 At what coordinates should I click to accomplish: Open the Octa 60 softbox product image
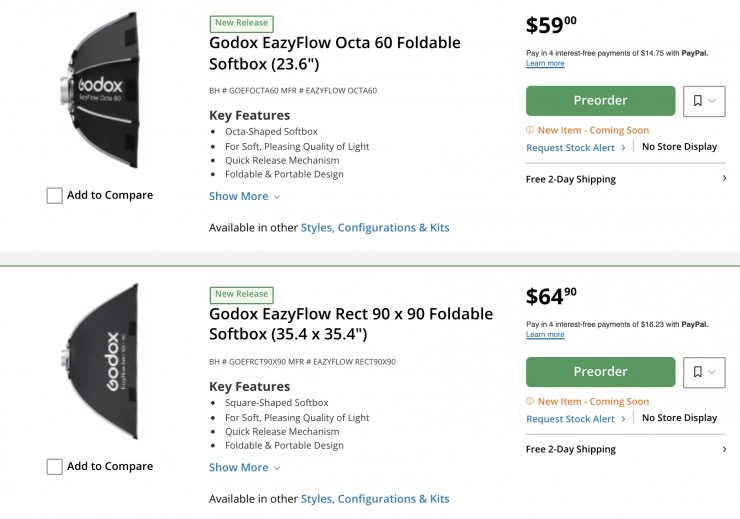(x=100, y=92)
